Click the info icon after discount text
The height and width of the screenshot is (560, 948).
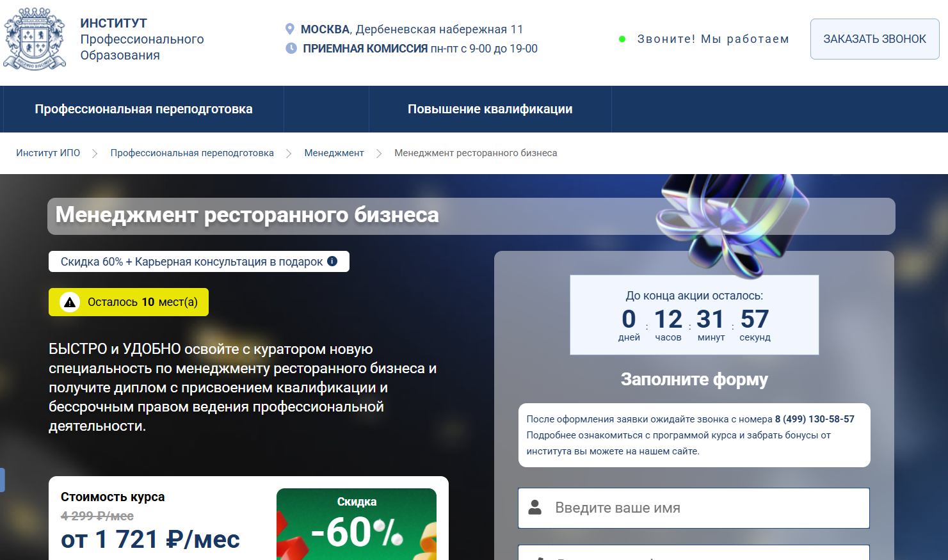332,261
